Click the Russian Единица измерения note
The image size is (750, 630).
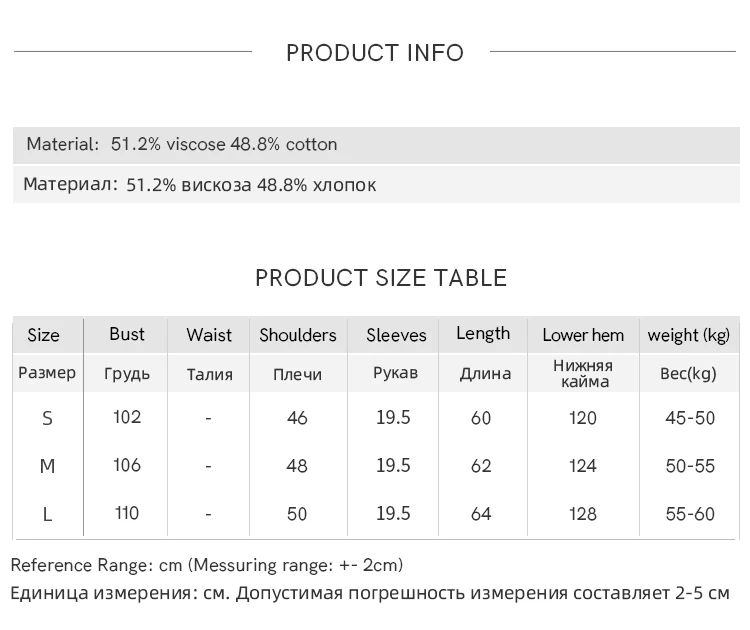point(370,593)
